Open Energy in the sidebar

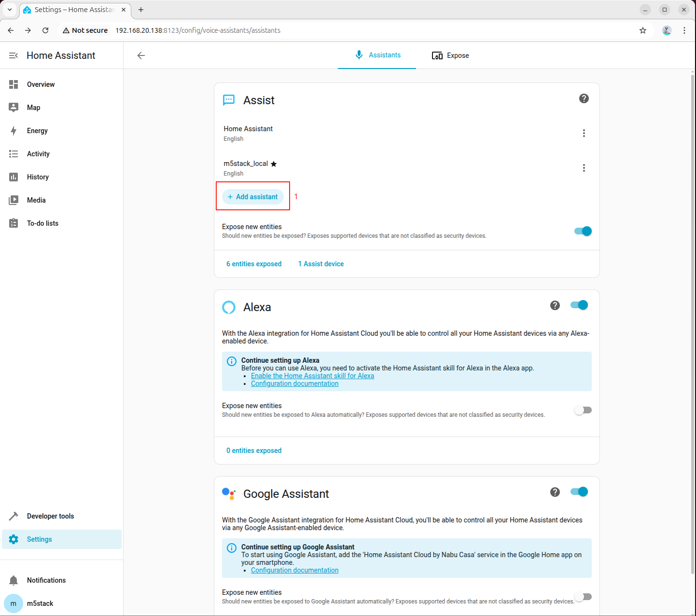37,131
